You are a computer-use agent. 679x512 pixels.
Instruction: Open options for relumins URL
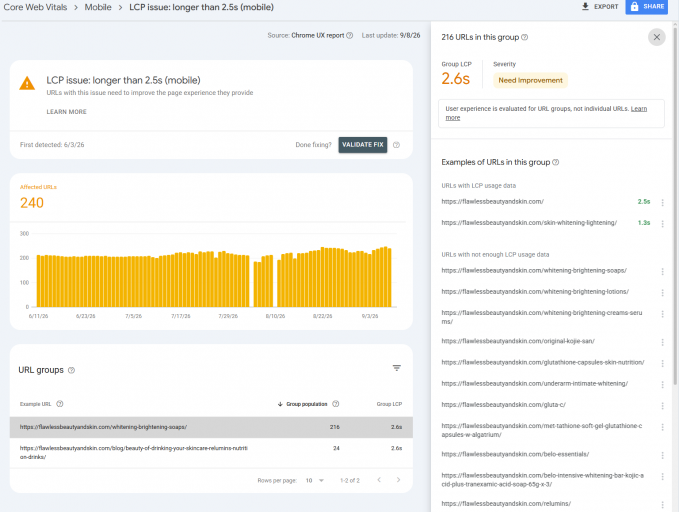tap(662, 505)
